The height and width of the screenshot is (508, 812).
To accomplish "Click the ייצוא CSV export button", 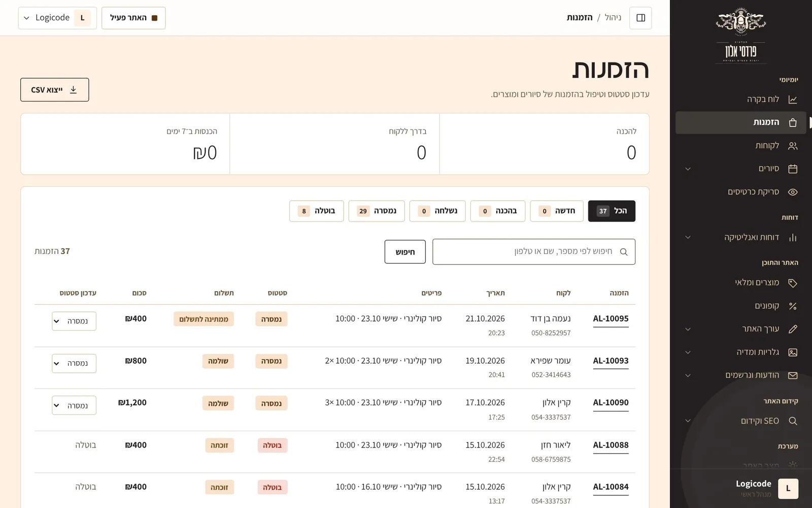I will [55, 89].
